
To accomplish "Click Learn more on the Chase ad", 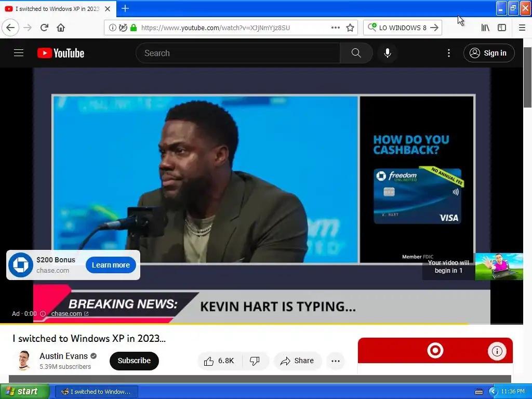I will (111, 265).
